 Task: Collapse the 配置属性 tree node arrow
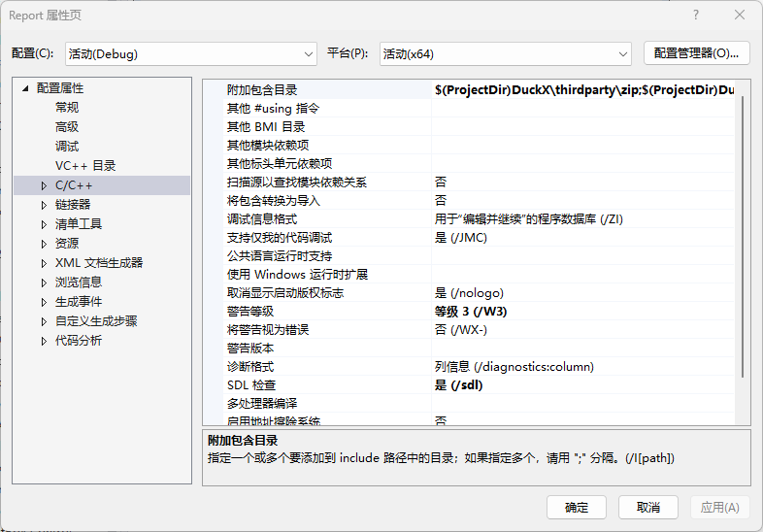pos(26,88)
